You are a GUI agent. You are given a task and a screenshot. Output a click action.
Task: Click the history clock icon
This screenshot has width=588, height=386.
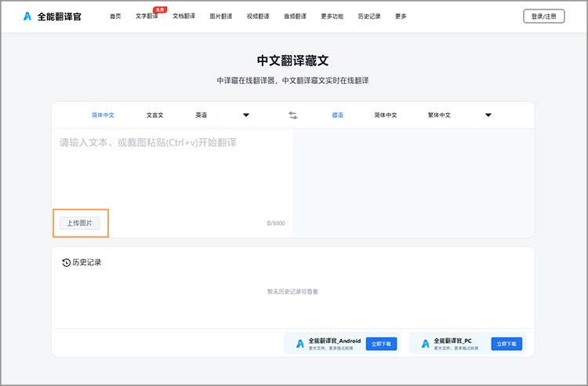(x=66, y=262)
